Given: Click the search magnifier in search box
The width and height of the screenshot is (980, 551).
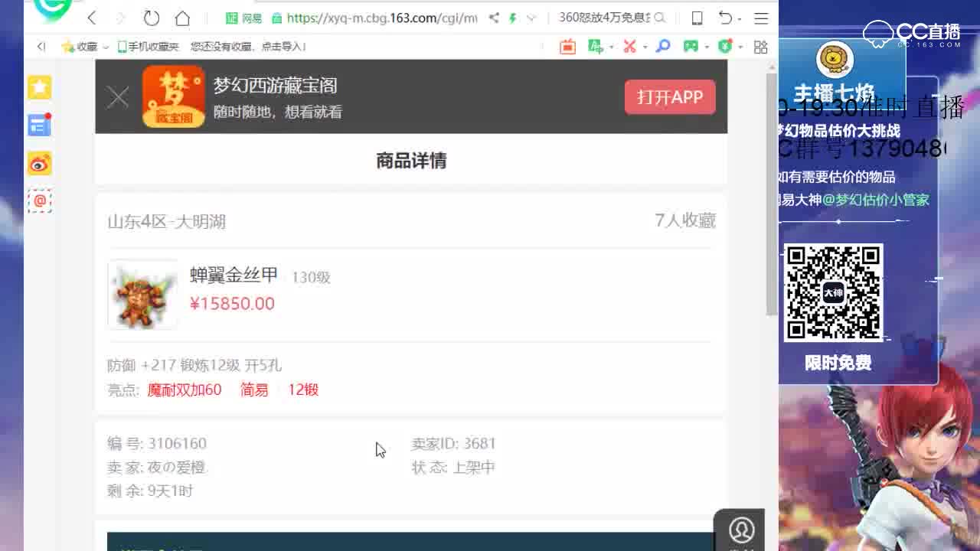Looking at the screenshot, I should [x=659, y=18].
